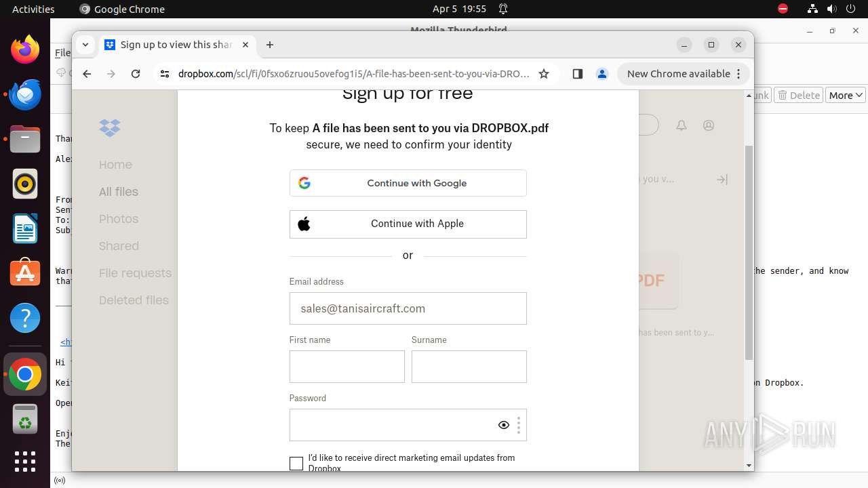This screenshot has height=488, width=868.
Task: Open password field options dots
Action: 519,425
